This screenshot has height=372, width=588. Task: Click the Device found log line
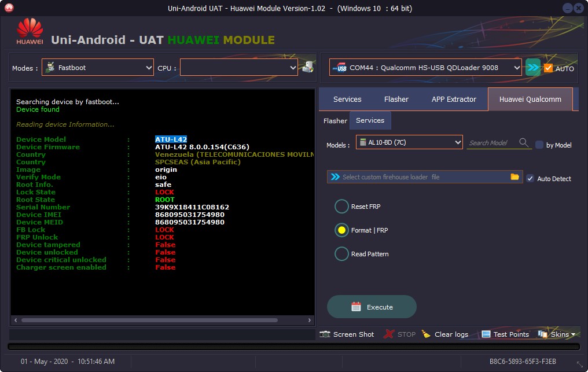point(38,109)
